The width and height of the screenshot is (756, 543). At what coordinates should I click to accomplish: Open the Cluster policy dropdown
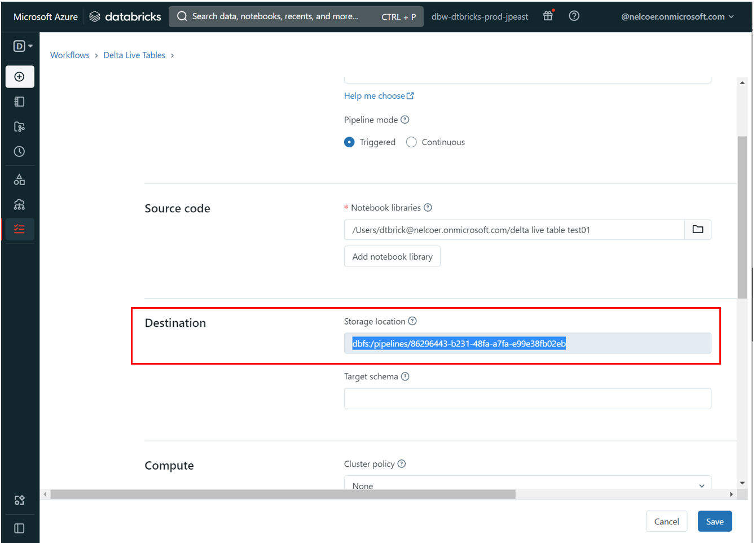point(528,484)
